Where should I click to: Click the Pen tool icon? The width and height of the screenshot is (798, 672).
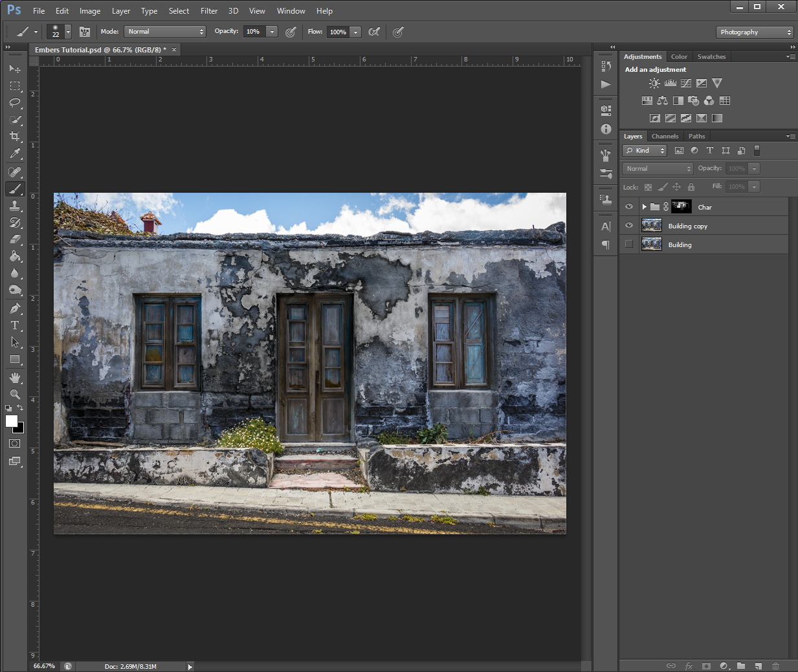pyautogui.click(x=15, y=309)
